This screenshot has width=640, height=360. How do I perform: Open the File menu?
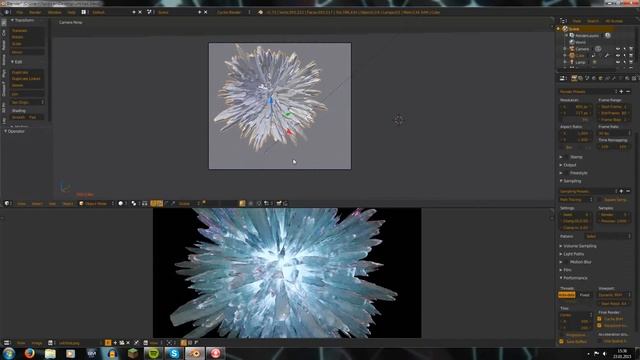point(19,12)
